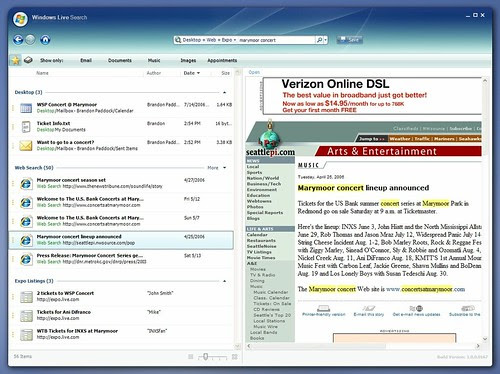Open the calendar icon for WSP Concert @ Marymoor
Viewport: 500px width, 374px height.
click(26, 108)
